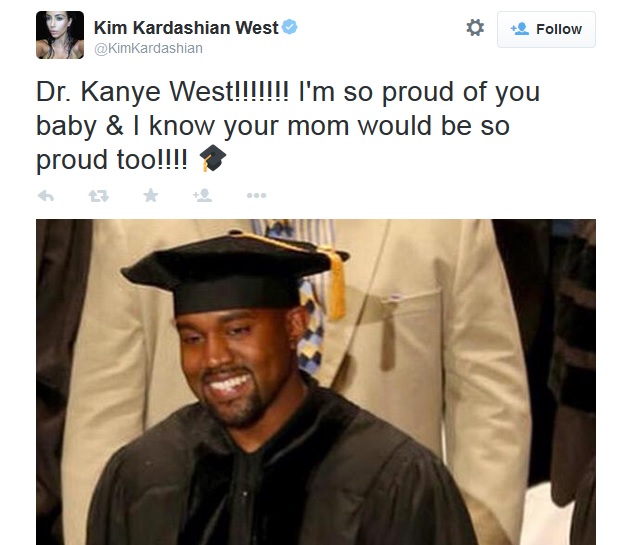The image size is (624, 545).
Task: Open more options via the ellipsis icon
Action: coord(256,195)
